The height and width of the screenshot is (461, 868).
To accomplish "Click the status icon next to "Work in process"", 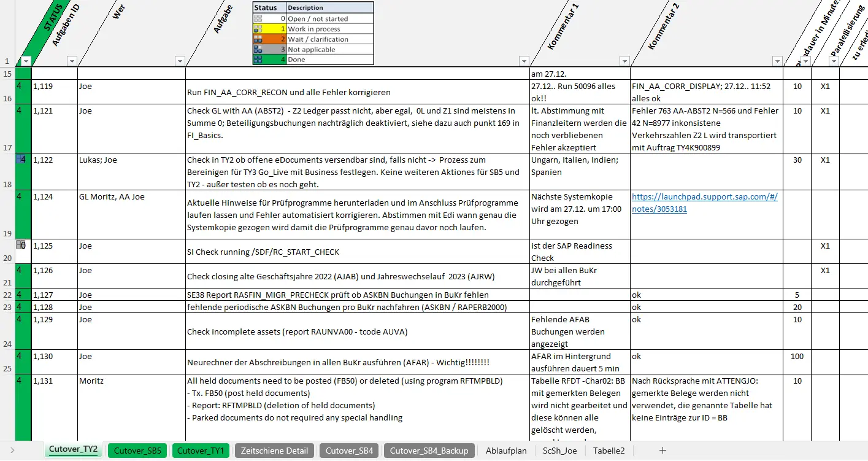I will click(258, 27).
